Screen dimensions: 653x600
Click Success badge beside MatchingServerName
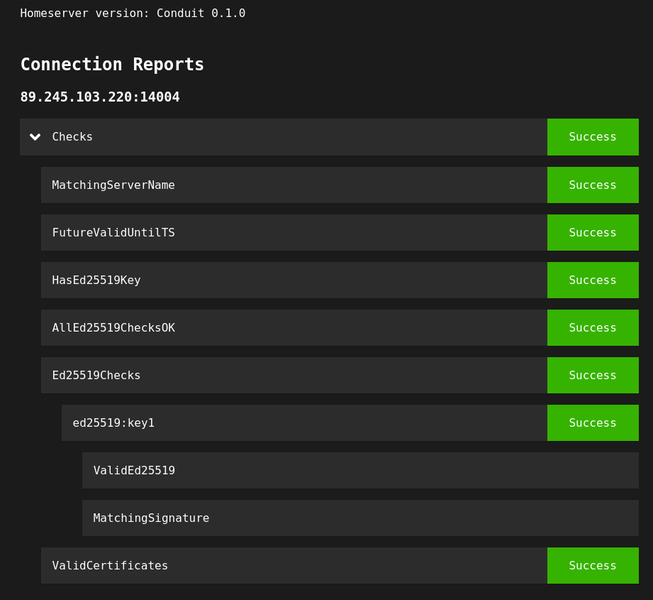coord(592,185)
